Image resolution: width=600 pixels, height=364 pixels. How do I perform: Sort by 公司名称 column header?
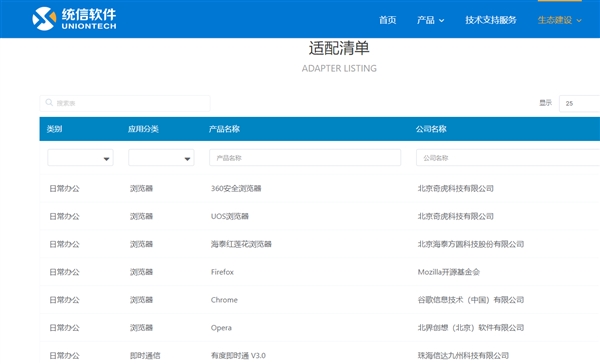431,129
